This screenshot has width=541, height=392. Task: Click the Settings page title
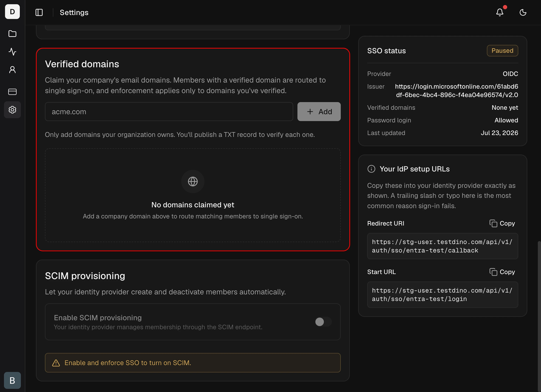[x=74, y=12]
